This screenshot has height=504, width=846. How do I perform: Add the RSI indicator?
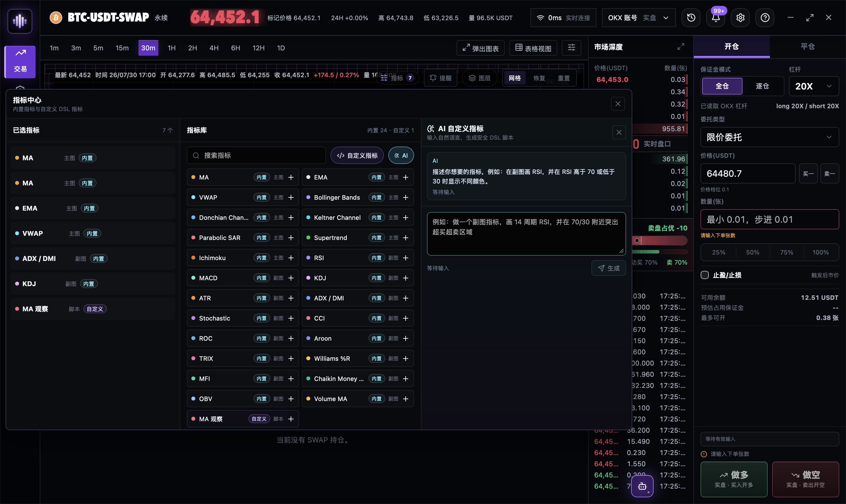pos(405,258)
